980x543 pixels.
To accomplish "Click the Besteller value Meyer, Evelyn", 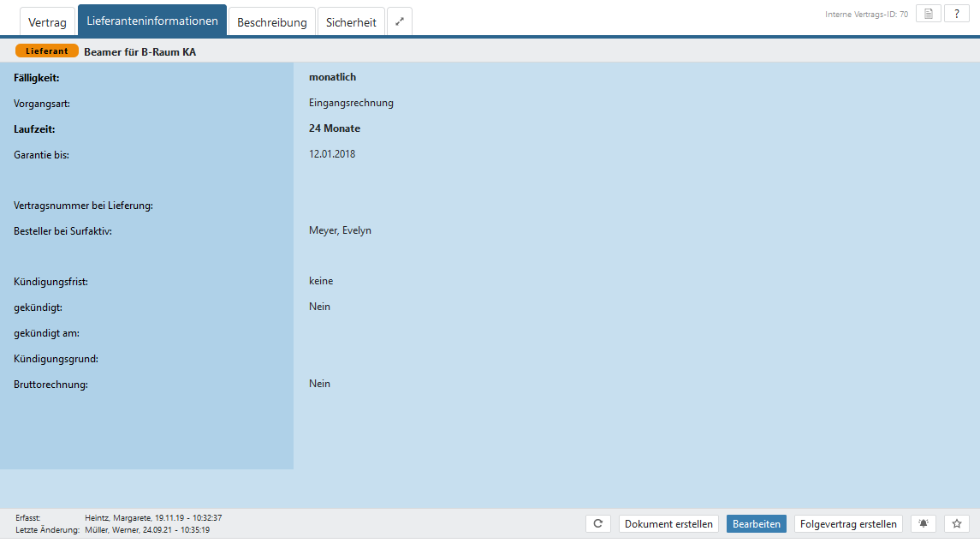I will click(x=340, y=230).
